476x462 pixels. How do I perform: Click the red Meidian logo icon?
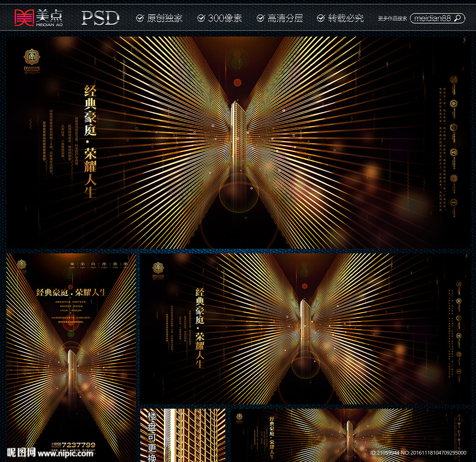pyautogui.click(x=24, y=18)
